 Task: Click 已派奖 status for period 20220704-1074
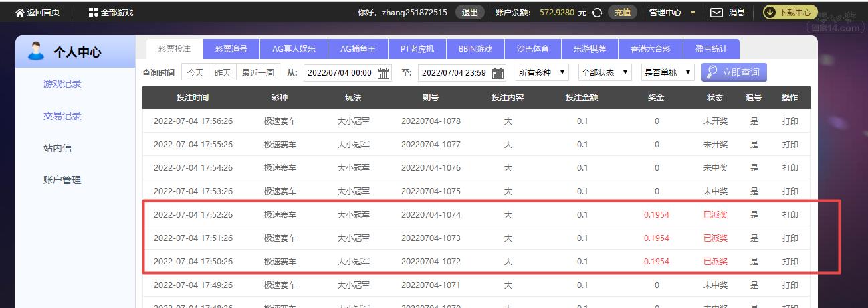click(x=715, y=215)
